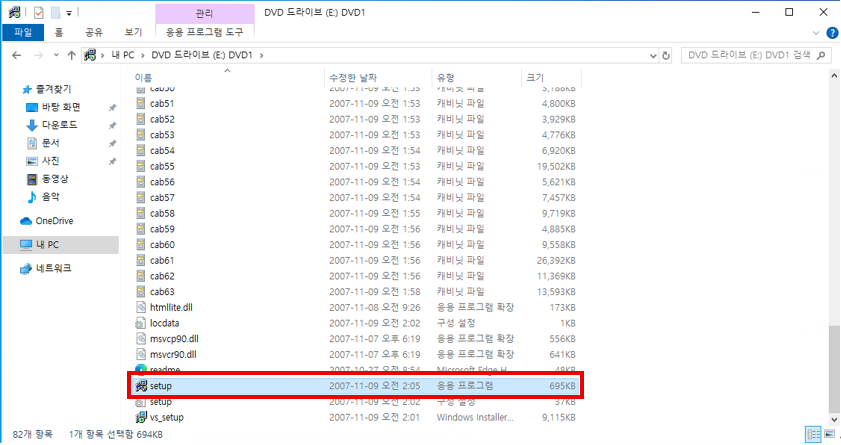Sort files by the 크기 column header
The width and height of the screenshot is (841, 445).
click(534, 77)
